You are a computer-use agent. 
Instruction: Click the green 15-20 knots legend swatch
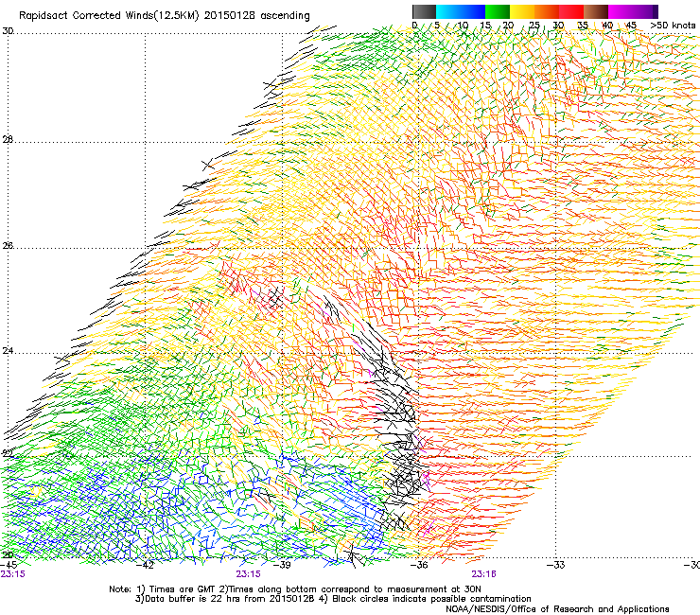point(498,11)
